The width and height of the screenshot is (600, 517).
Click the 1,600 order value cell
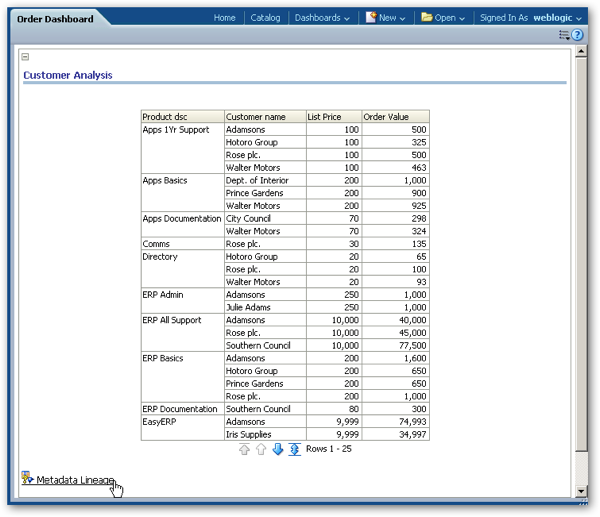(396, 358)
